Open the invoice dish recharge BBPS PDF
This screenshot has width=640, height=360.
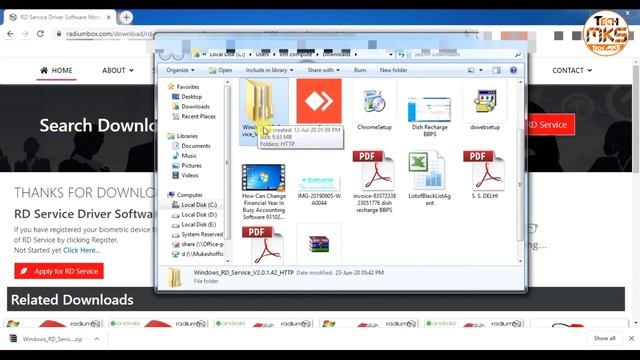click(374, 171)
